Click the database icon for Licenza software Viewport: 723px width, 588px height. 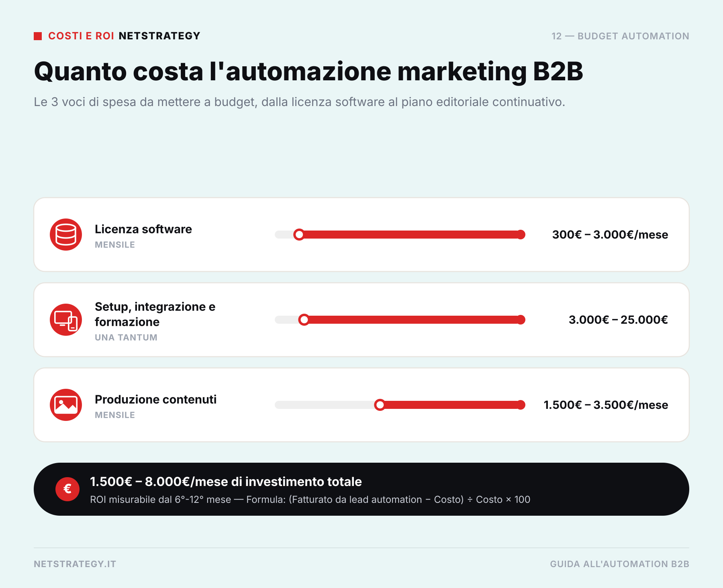coord(66,235)
